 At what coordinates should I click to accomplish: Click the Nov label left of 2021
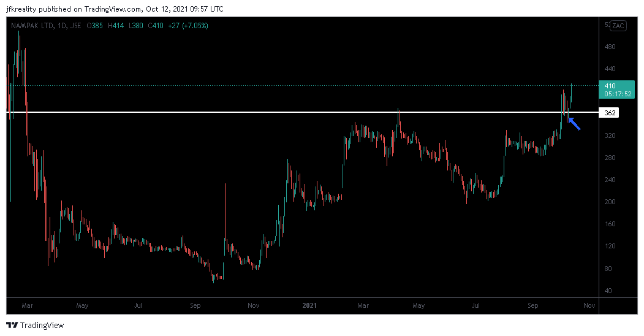(254, 305)
